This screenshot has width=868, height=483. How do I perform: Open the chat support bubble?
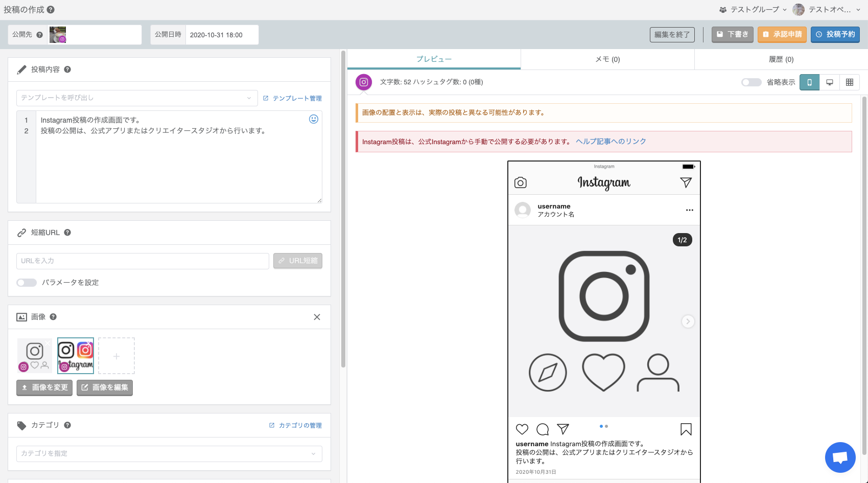[840, 457]
